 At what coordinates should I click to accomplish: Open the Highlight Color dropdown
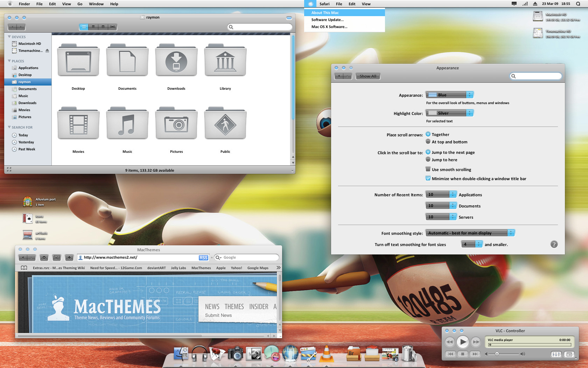449,113
